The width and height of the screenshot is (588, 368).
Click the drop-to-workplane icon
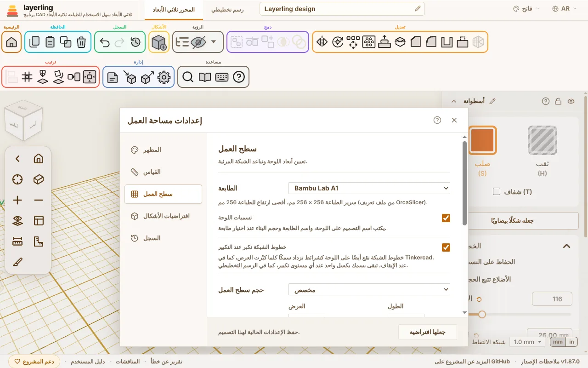pos(43,77)
